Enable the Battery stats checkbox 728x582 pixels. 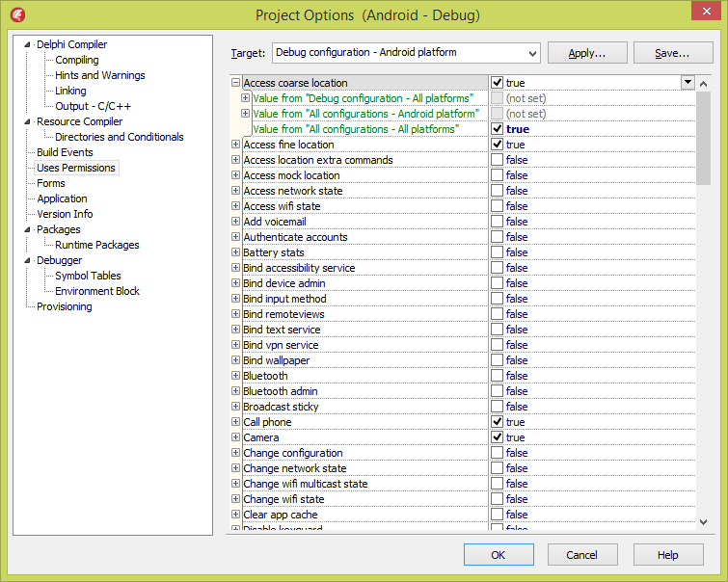497,252
